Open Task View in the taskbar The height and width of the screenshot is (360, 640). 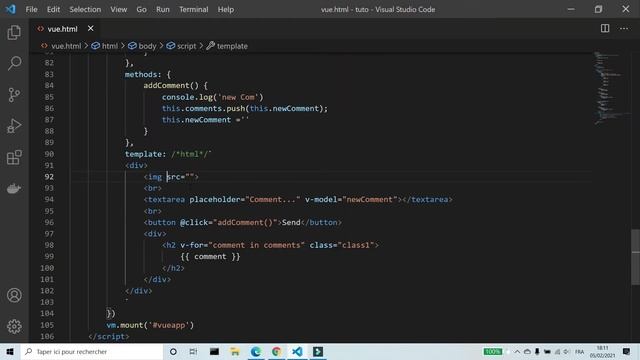pyautogui.click(x=193, y=351)
